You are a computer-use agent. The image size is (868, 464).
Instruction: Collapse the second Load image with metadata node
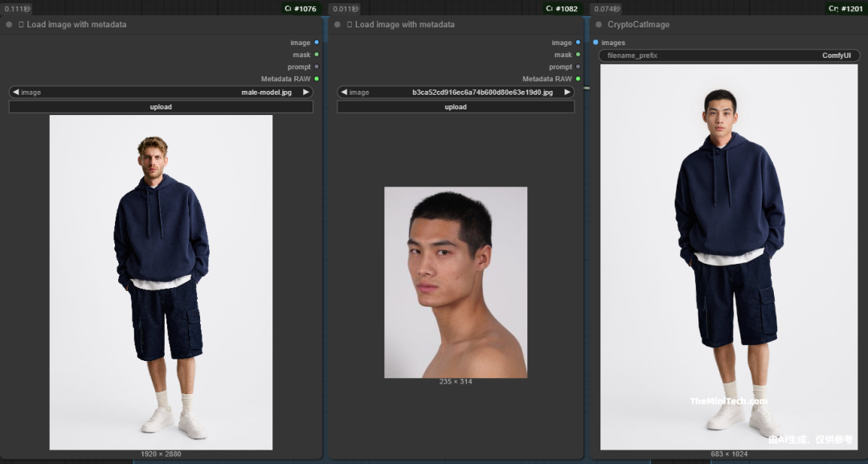point(338,25)
